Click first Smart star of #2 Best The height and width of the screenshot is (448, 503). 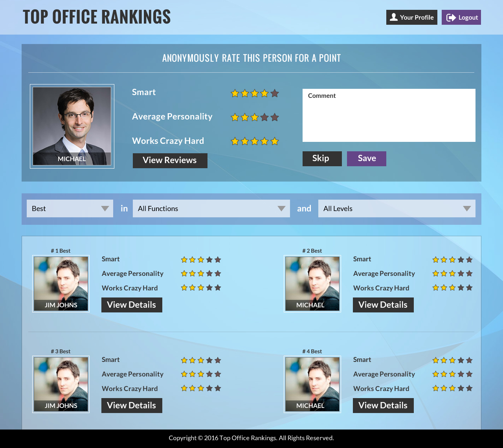point(435,259)
